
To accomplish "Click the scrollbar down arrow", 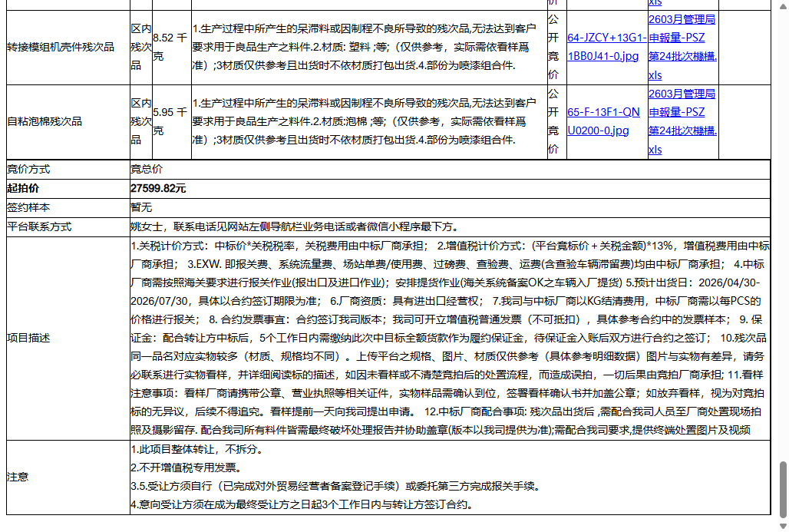I will (783, 524).
